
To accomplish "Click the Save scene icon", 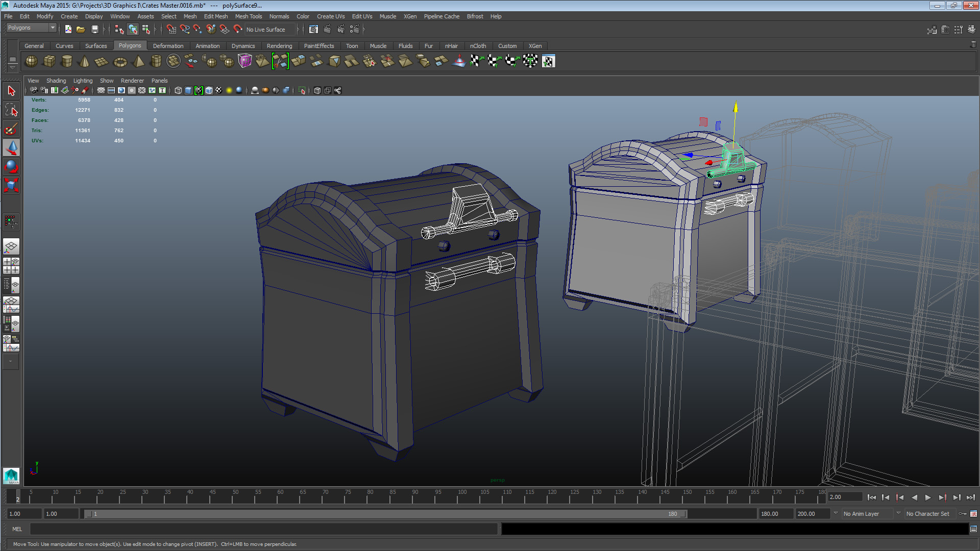I will [94, 30].
